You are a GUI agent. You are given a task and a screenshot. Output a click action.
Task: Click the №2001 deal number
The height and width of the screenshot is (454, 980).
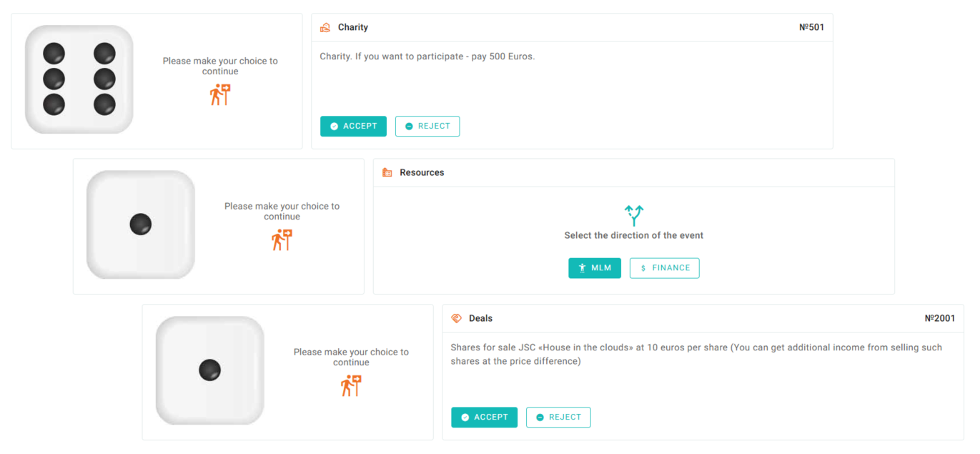(x=939, y=318)
